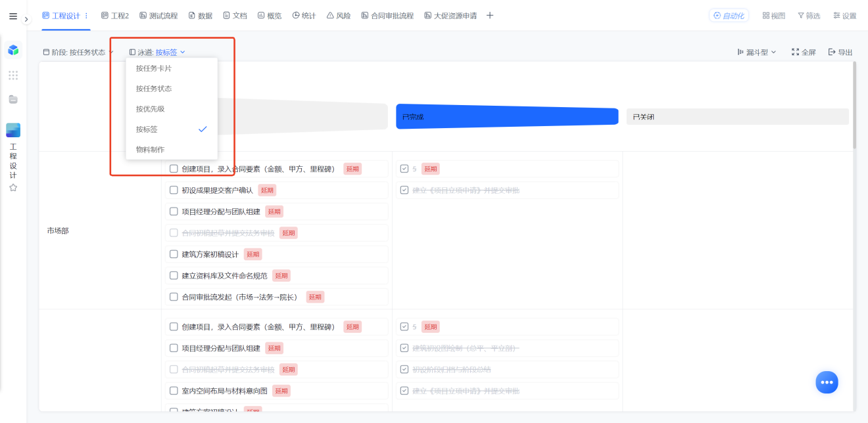Enter 全屏 fullscreen mode

click(x=804, y=52)
